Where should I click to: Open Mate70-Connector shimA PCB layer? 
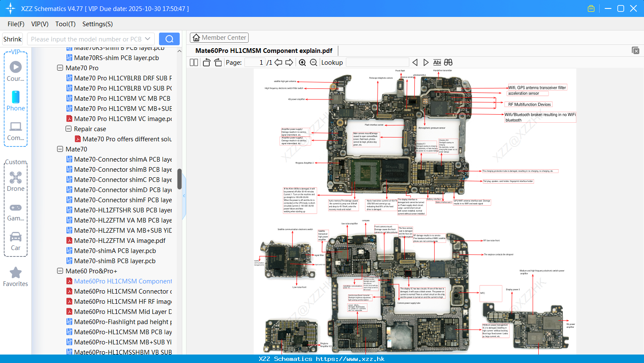click(119, 159)
